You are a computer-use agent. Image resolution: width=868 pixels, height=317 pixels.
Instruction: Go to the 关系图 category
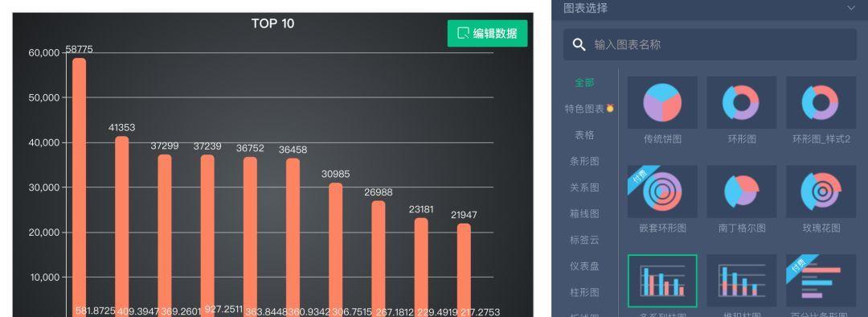tap(584, 187)
